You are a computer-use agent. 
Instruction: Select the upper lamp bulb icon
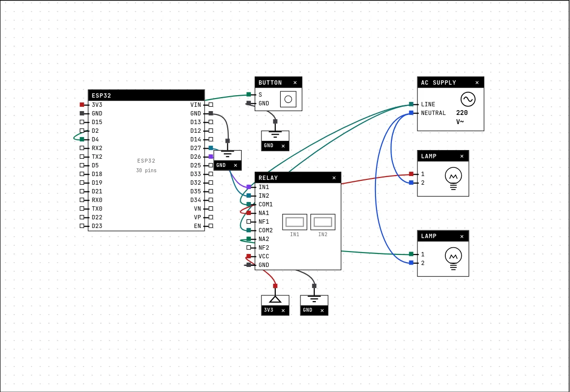click(x=453, y=178)
